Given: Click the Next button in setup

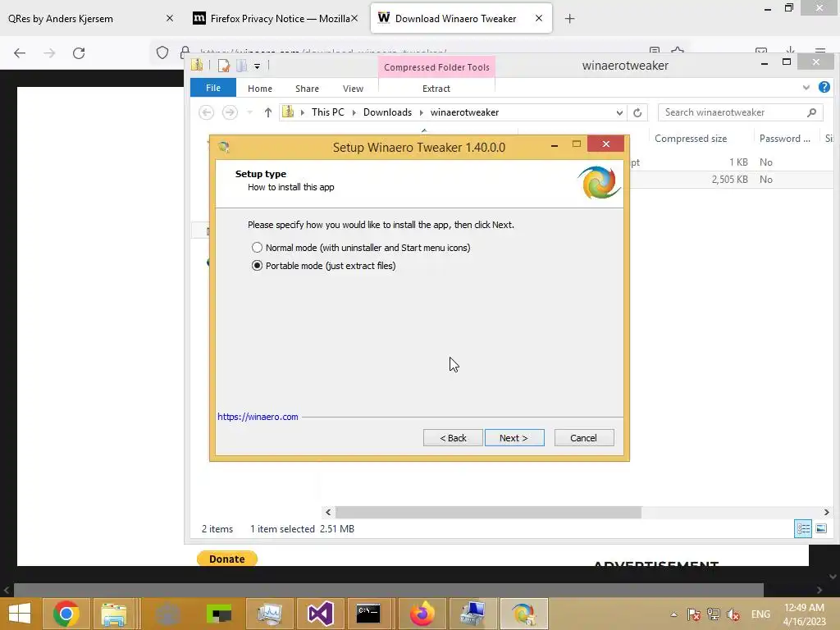Looking at the screenshot, I should pos(514,438).
